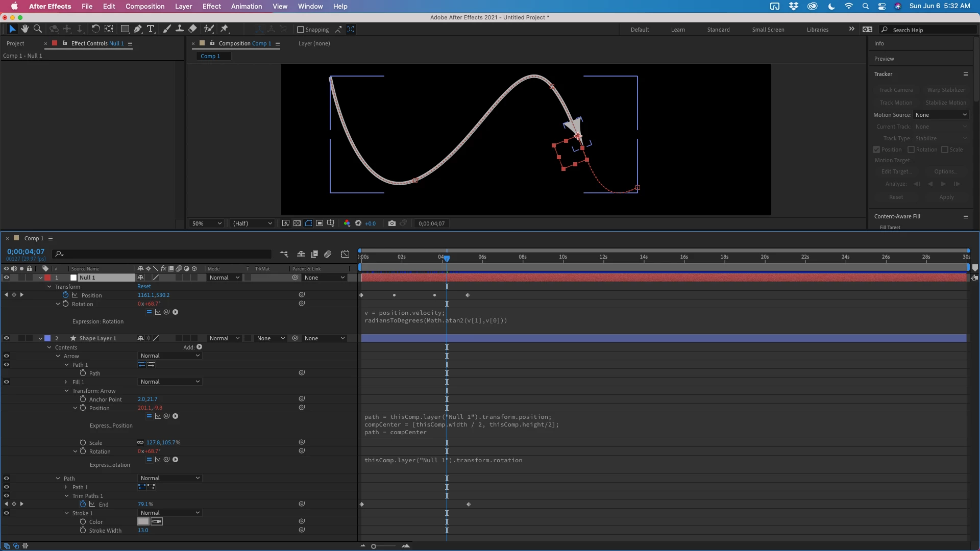980x551 pixels.
Task: Collapse the Trim Paths 1 group
Action: click(66, 496)
